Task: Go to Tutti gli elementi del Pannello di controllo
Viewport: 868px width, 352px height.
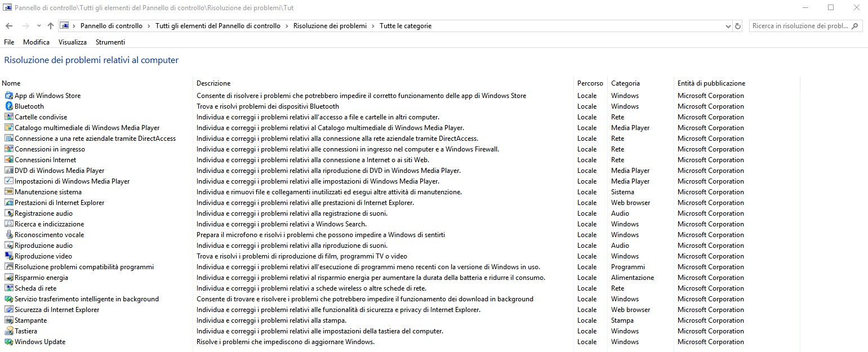Action: [218, 26]
